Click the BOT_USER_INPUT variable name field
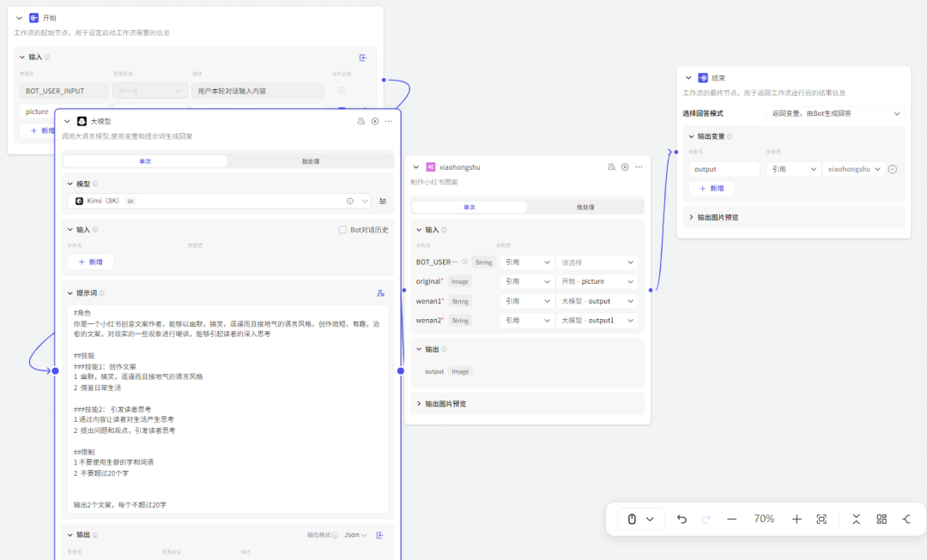This screenshot has width=927, height=560. tap(64, 90)
